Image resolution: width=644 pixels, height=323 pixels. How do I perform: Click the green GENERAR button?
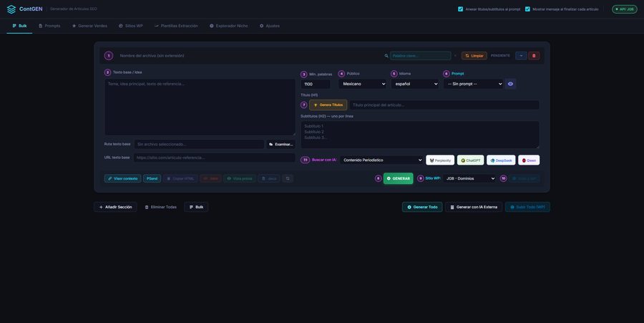coord(398,178)
